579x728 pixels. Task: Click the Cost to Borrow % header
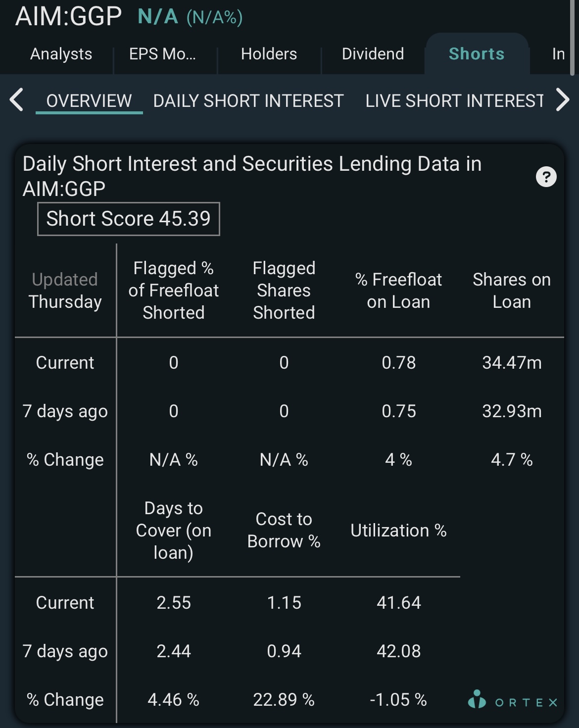point(284,530)
